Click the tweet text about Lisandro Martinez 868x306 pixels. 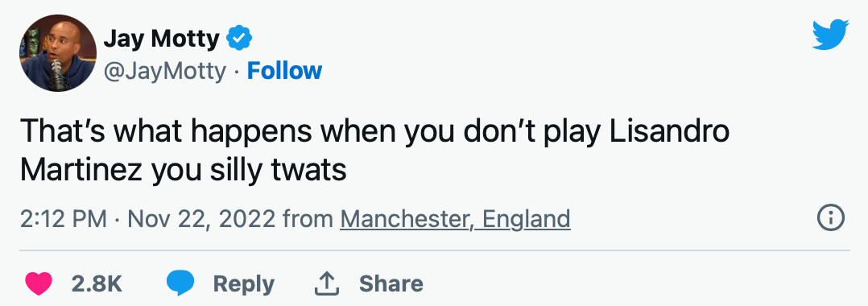[x=374, y=151]
